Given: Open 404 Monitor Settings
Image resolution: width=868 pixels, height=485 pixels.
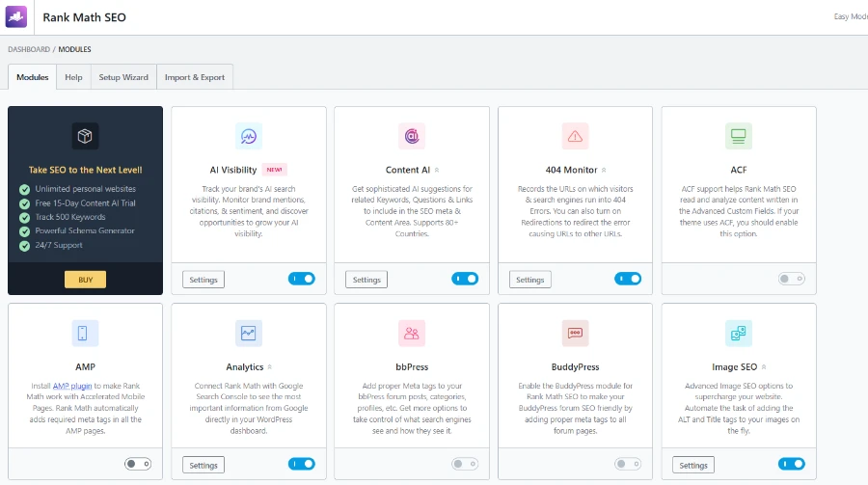Looking at the screenshot, I should coord(529,280).
